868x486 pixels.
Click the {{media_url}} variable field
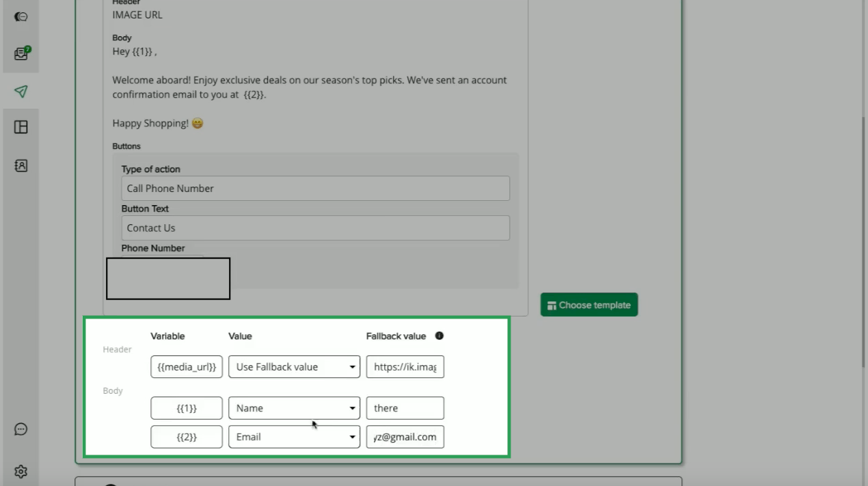pos(187,367)
